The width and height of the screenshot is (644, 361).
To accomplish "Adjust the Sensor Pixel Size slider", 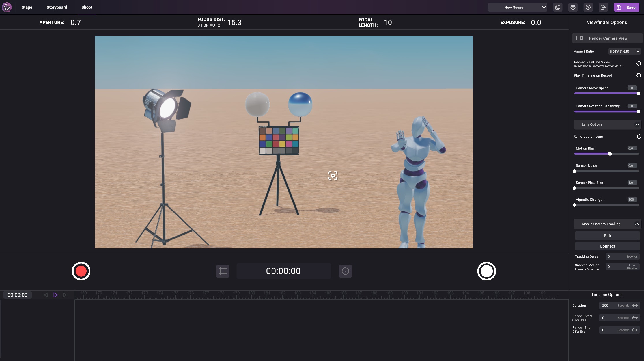I will pos(606,188).
